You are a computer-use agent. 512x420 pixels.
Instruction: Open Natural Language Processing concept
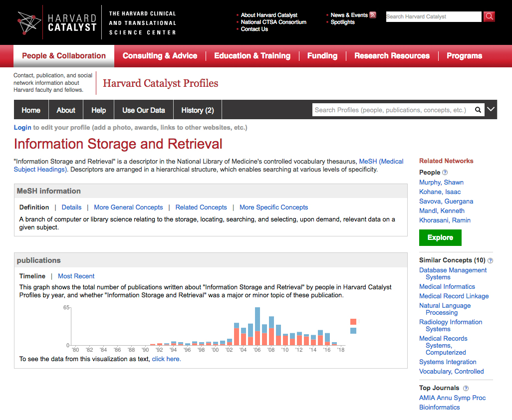coord(445,309)
